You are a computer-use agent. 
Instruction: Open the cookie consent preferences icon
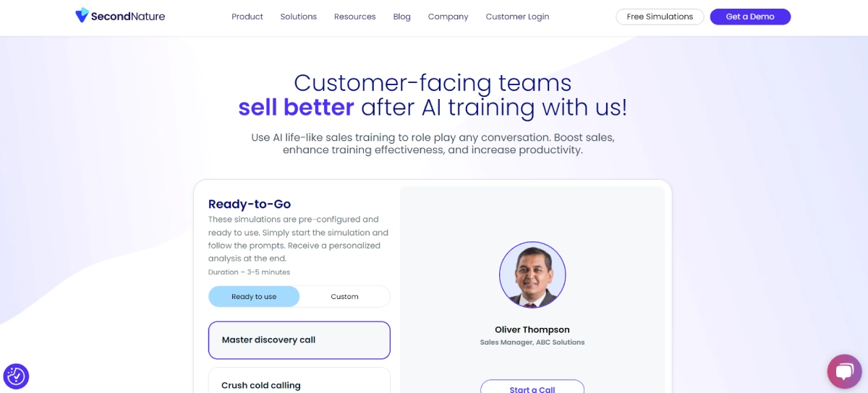[16, 376]
